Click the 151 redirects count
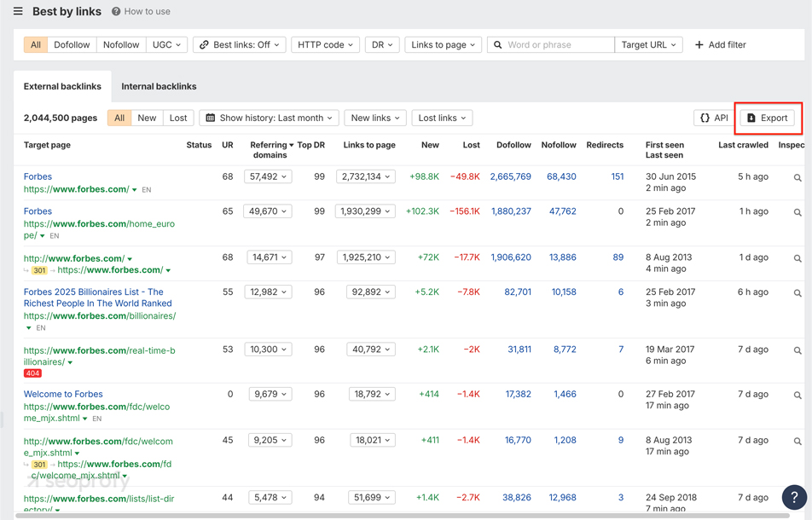Image resolution: width=812 pixels, height=520 pixels. [618, 176]
